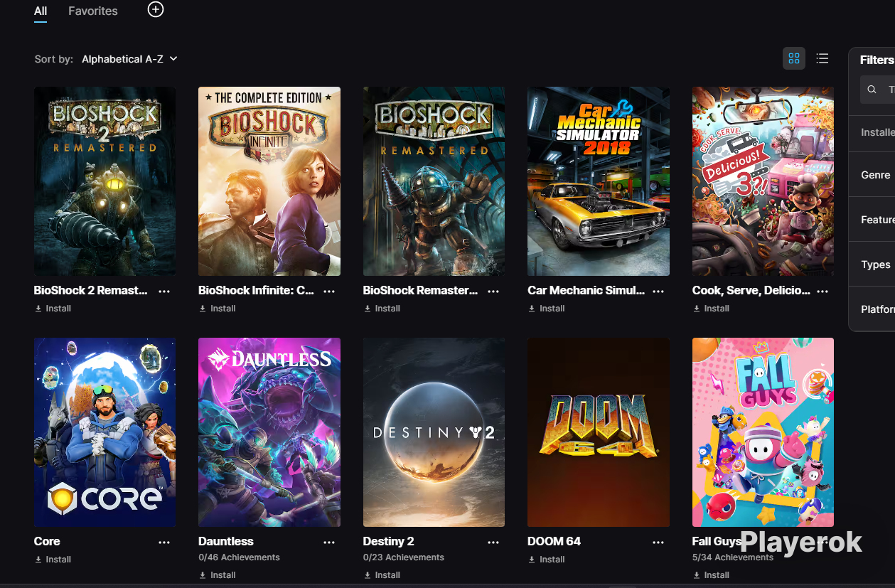Click the Destiny 2 title text
Image resolution: width=895 pixels, height=588 pixels.
point(389,541)
